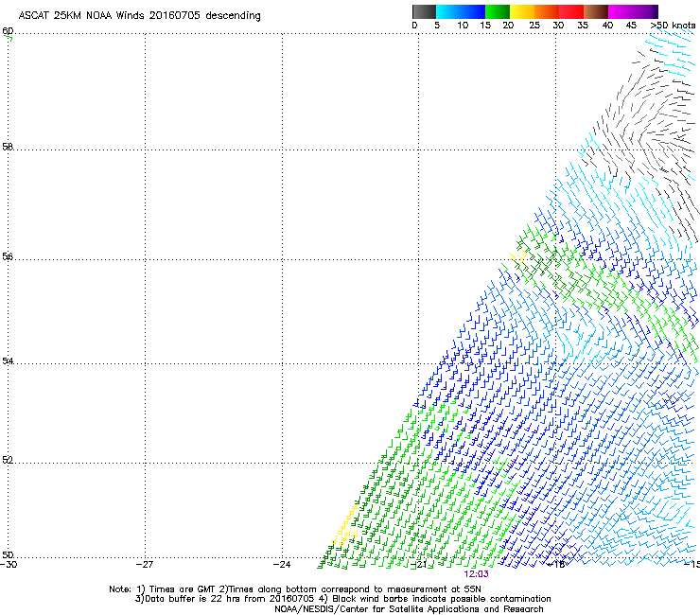The image size is (700, 615).
Task: Click the ASCAT 25KM NOAA Winds title
Action: point(139,15)
